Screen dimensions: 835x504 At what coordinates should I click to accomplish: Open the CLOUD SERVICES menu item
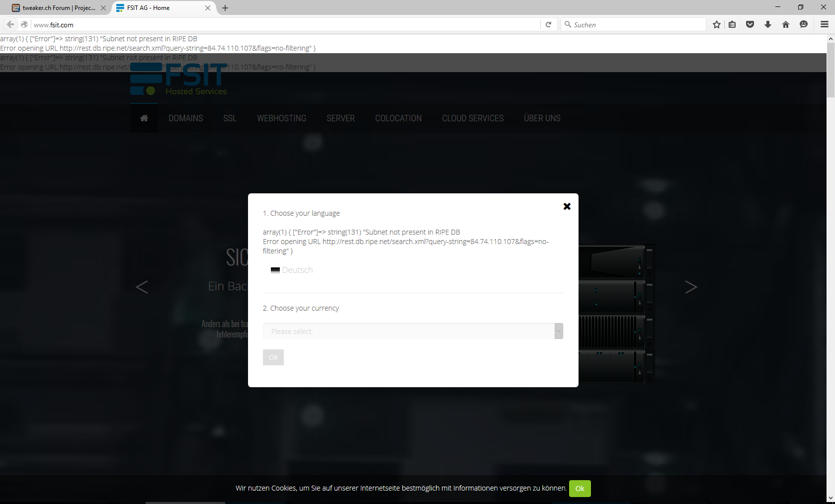point(473,118)
